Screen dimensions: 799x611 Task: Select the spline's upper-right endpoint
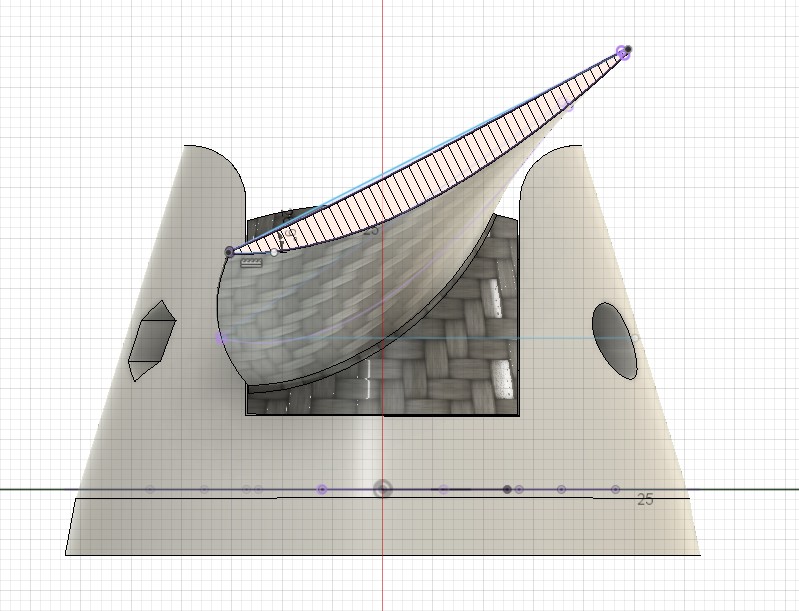[627, 49]
